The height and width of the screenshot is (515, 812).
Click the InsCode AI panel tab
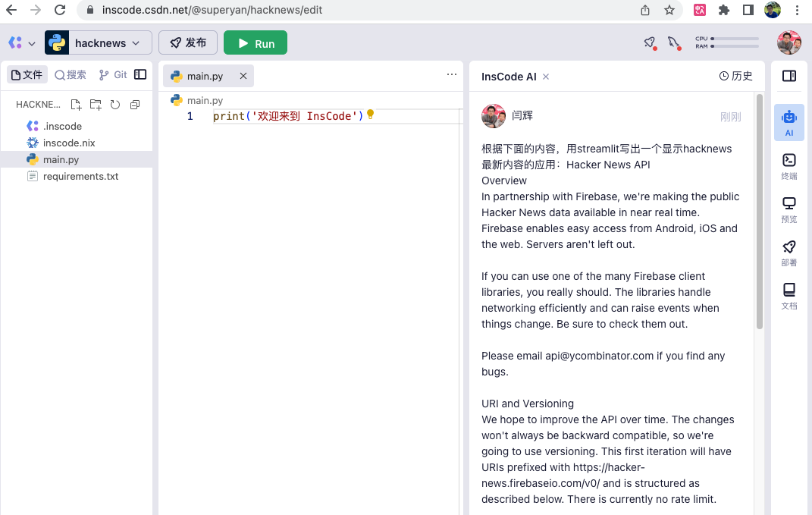[509, 77]
